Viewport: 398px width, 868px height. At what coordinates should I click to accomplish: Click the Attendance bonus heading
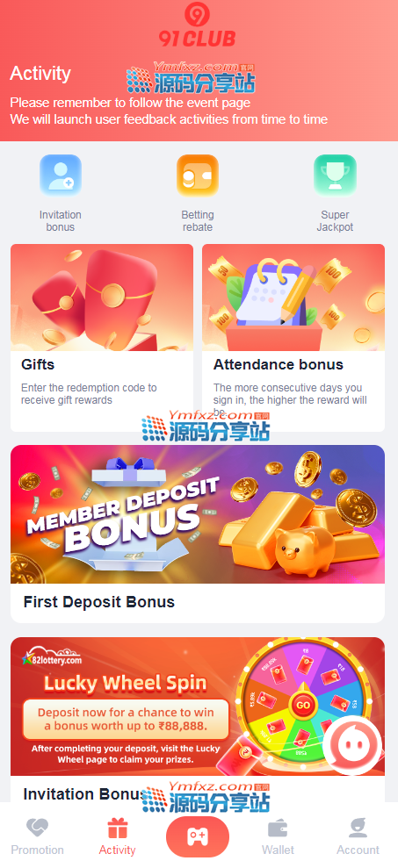point(279,365)
